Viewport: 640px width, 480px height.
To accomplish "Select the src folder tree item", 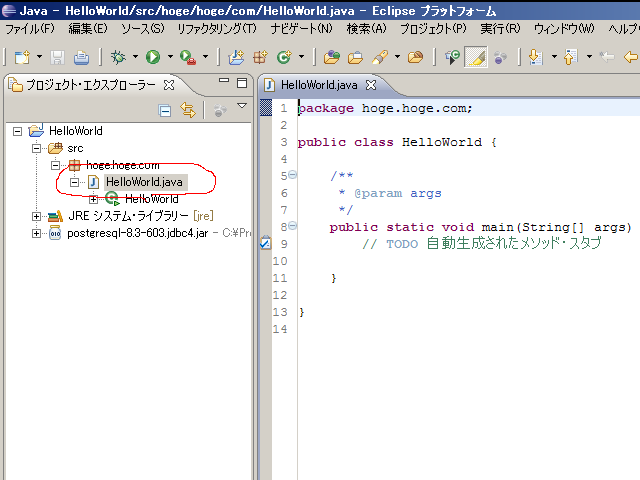I will (75, 148).
